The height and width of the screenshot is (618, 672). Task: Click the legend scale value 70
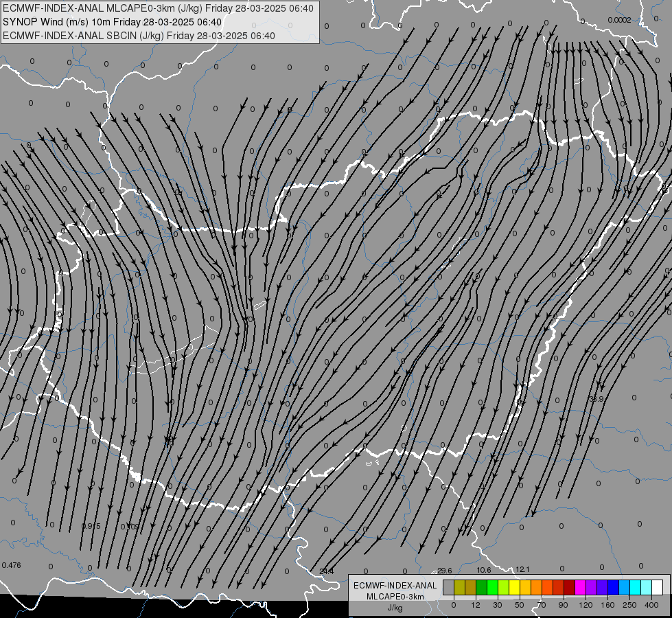542,605
